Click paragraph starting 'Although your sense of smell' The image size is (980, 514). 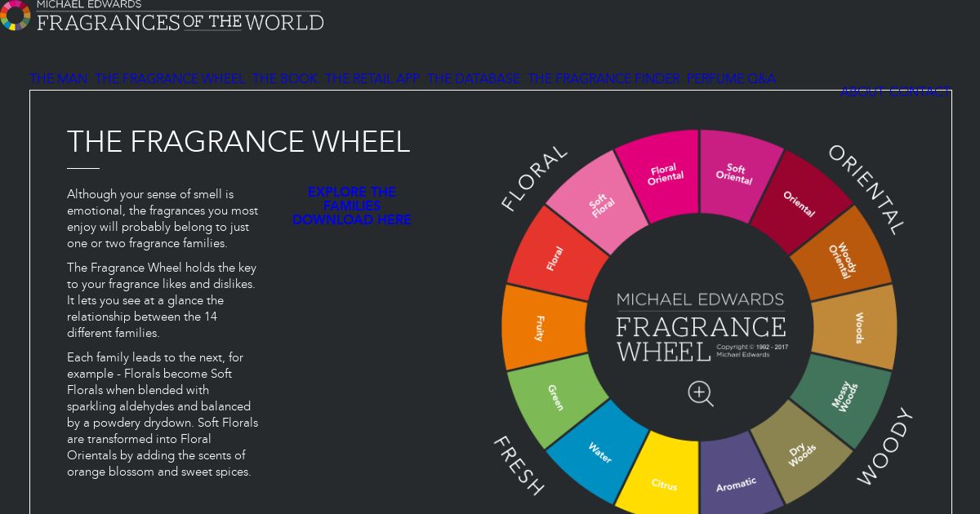(x=163, y=219)
